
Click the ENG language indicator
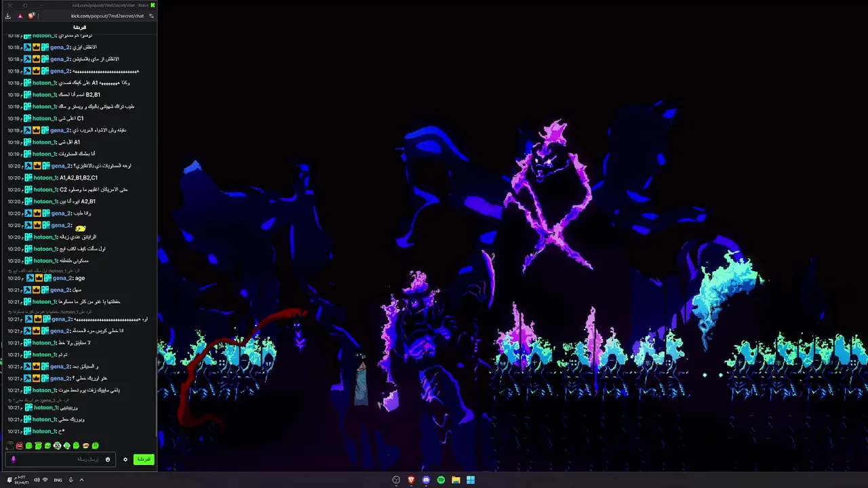58,480
